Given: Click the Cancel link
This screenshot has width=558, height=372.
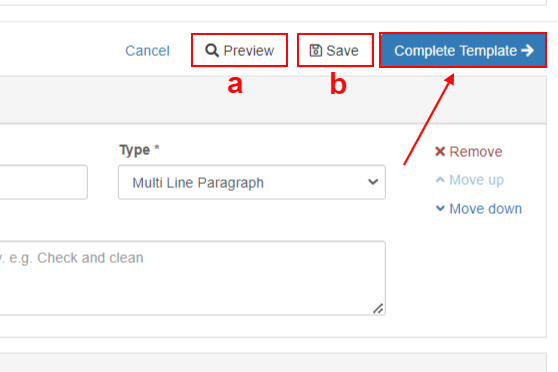Looking at the screenshot, I should [147, 51].
